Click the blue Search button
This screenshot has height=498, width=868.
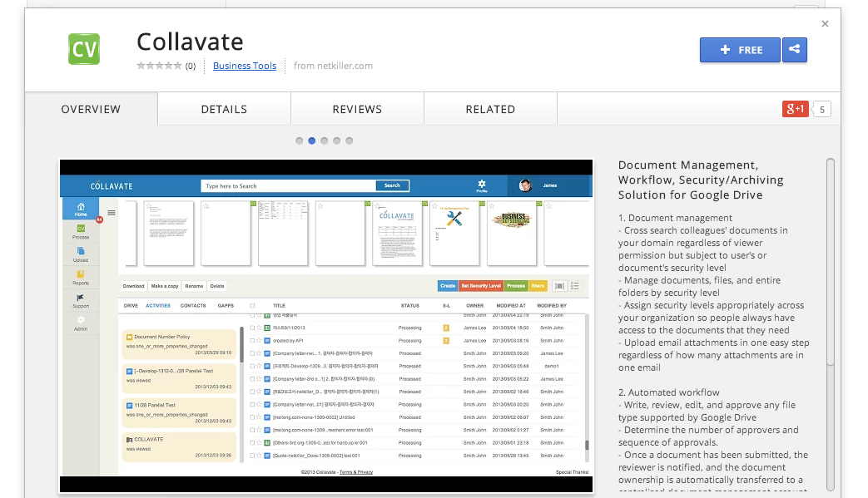pos(392,185)
